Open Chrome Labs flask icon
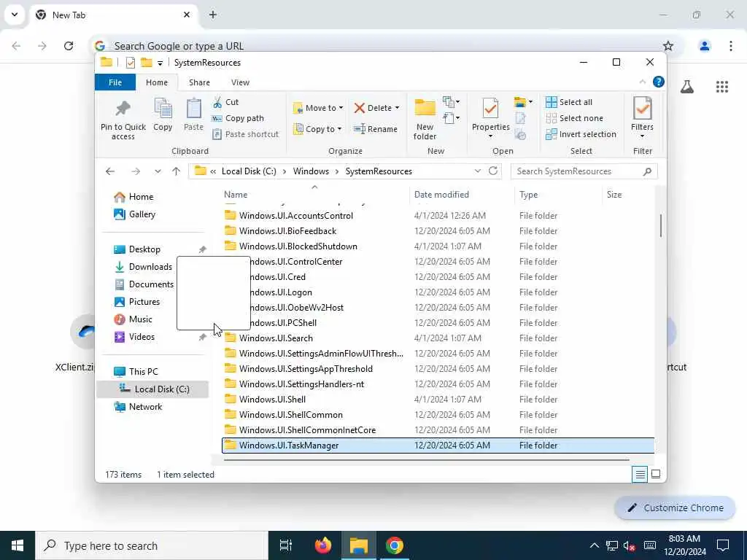The image size is (747, 560). (687, 87)
